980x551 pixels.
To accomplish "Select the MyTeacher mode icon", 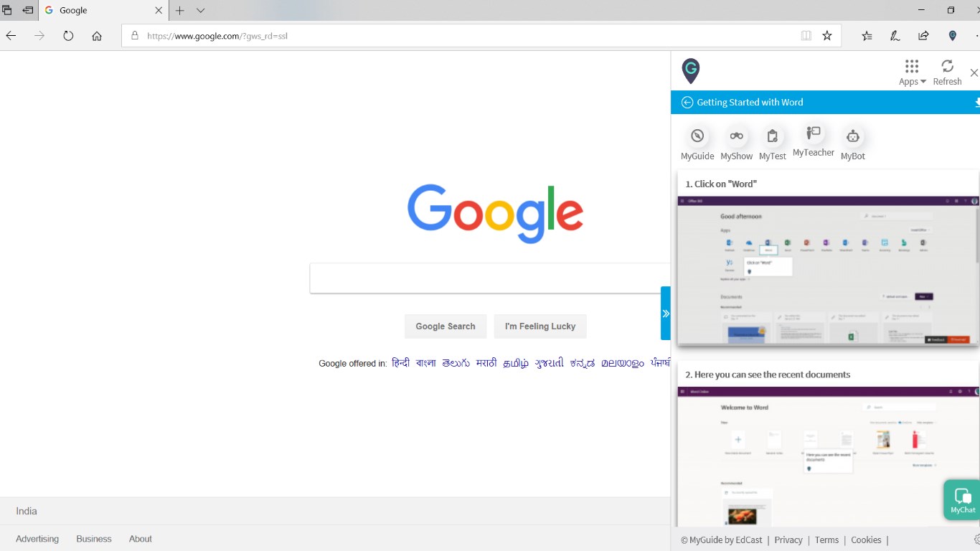I will click(x=814, y=141).
